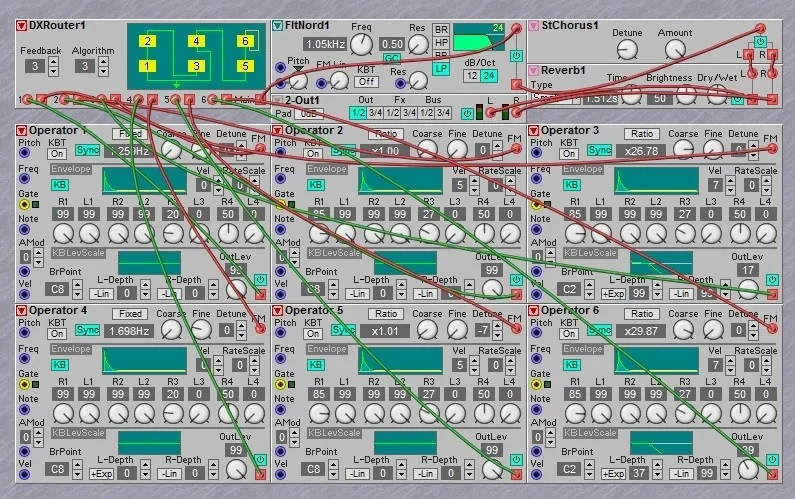Open Reverb1 module menu triangle
Image resolution: width=795 pixels, height=499 pixels.
pos(533,70)
